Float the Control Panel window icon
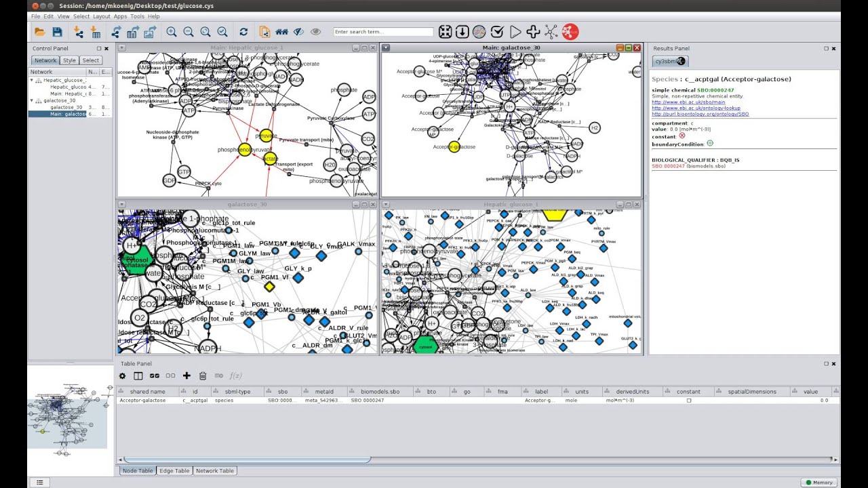868x488 pixels. pyautogui.click(x=99, y=49)
